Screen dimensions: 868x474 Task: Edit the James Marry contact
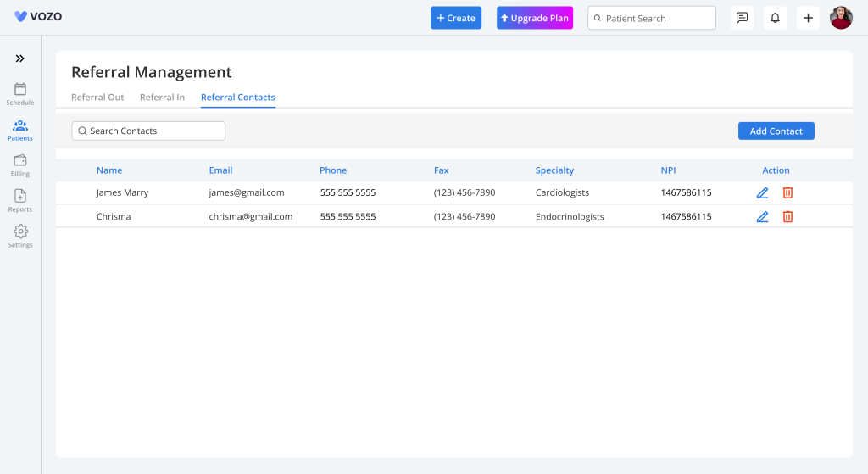[762, 193]
